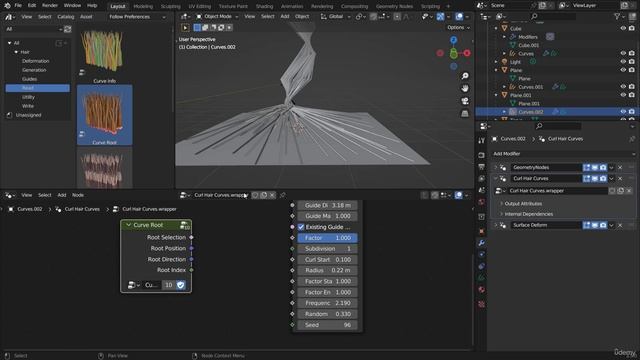The height and width of the screenshot is (360, 640).
Task: Toggle viewport overlays button
Action: coord(459,17)
